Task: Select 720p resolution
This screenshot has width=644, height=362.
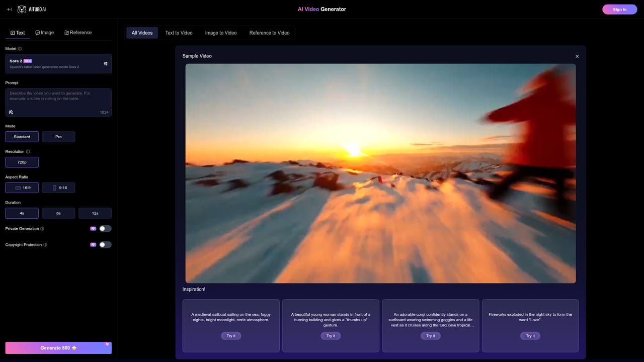Action: [22, 162]
